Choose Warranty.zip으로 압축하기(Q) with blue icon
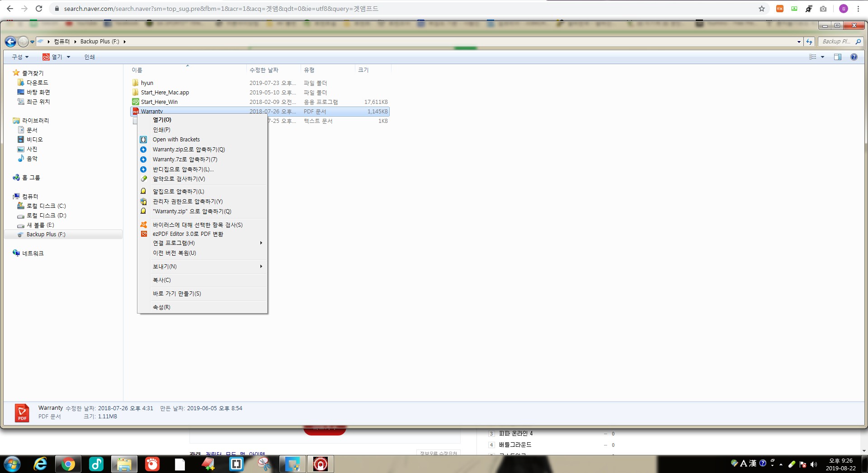This screenshot has height=473, width=868. pos(202,150)
